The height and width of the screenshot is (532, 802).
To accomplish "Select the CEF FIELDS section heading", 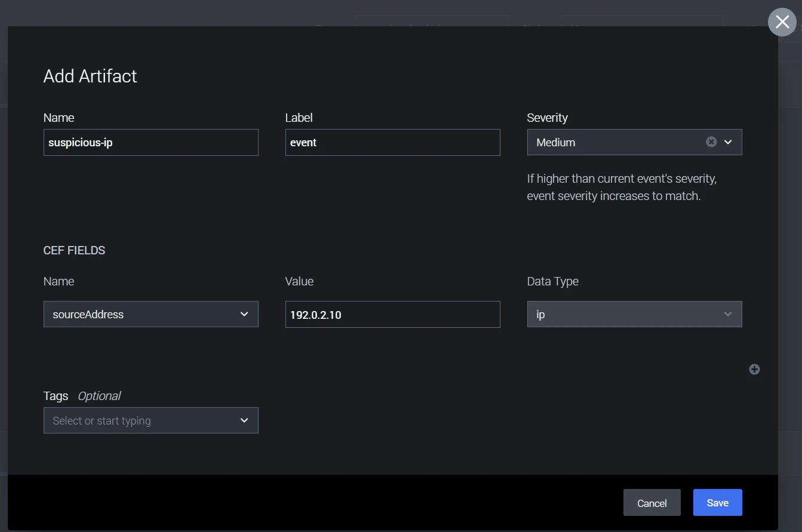I will pos(75,250).
